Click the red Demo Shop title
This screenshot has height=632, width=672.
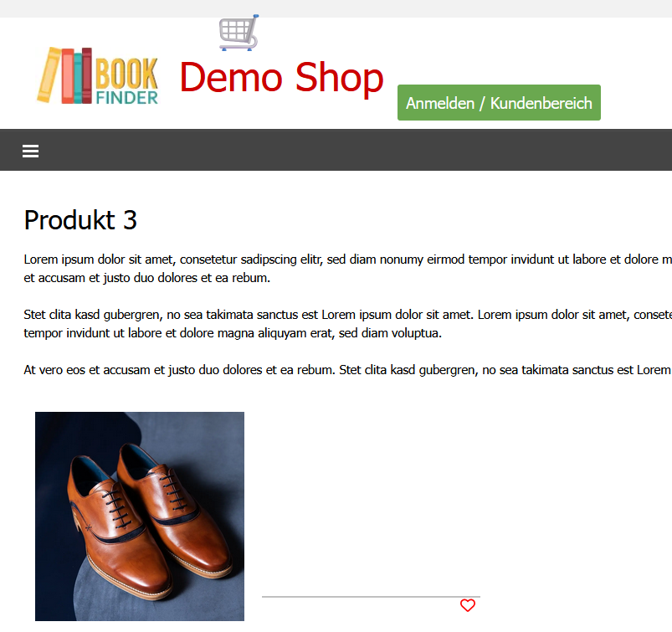[281, 78]
